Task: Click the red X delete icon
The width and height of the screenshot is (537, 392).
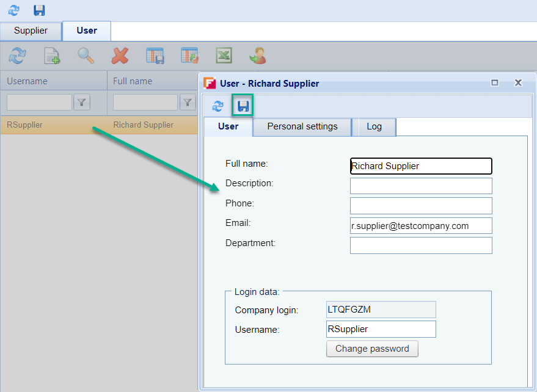Action: pos(120,56)
